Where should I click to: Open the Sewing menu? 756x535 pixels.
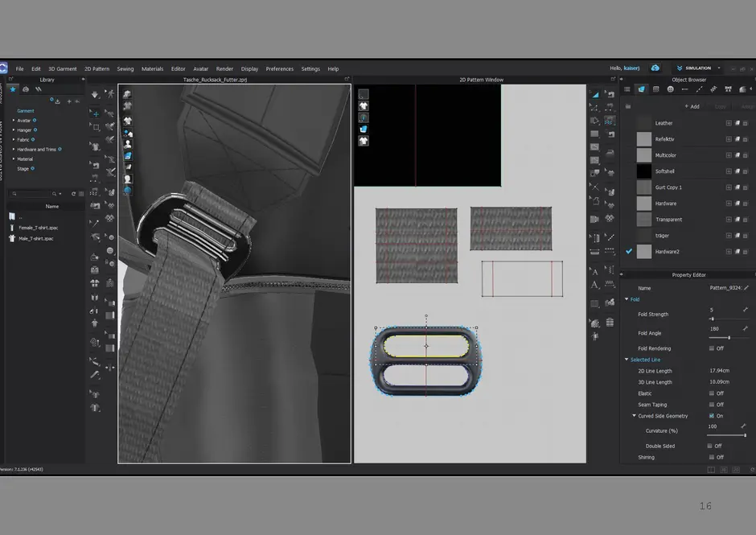pyautogui.click(x=125, y=69)
